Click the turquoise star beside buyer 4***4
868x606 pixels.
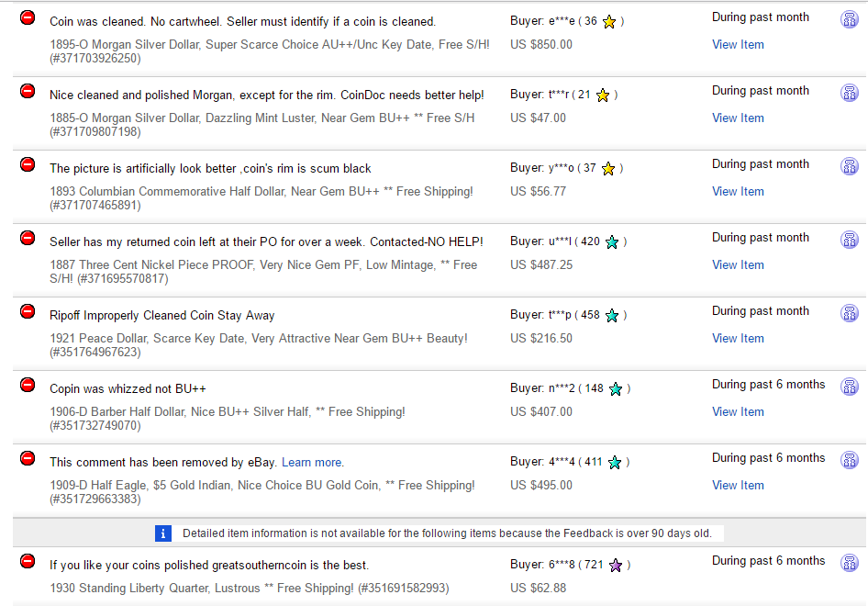point(615,463)
